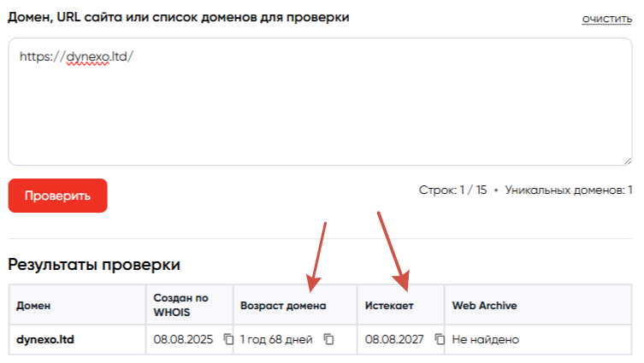The width and height of the screenshot is (644, 363).
Task: Copy the expiry date 08.08.2027
Action: click(x=440, y=339)
